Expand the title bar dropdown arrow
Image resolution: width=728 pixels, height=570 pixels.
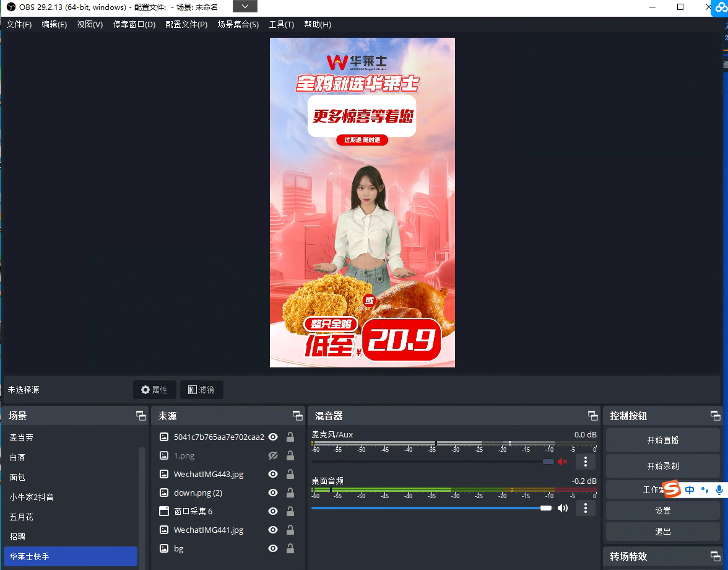[x=245, y=6]
